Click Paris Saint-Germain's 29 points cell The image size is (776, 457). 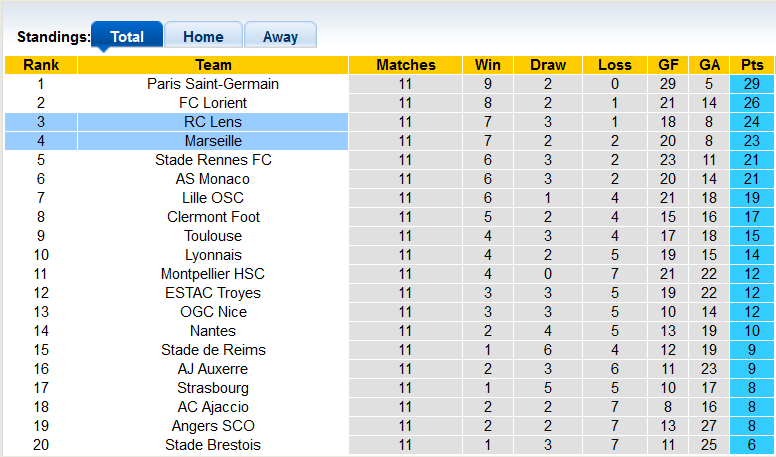click(x=752, y=84)
